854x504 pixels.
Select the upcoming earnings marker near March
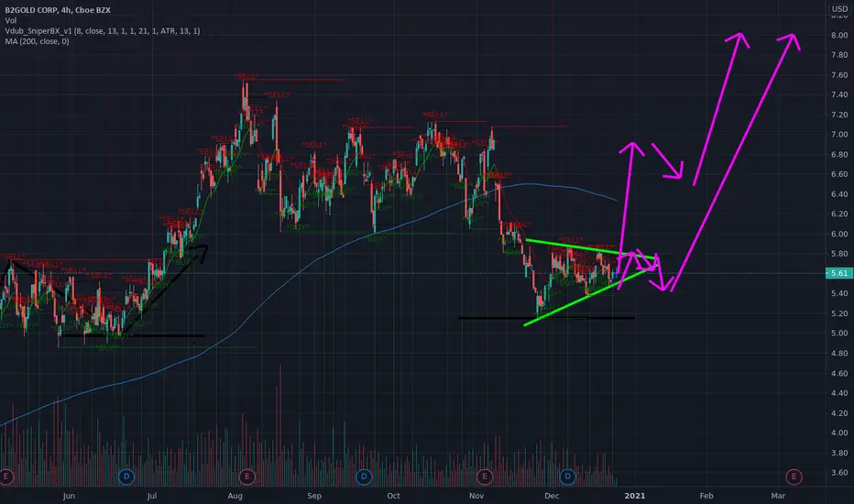pyautogui.click(x=794, y=477)
